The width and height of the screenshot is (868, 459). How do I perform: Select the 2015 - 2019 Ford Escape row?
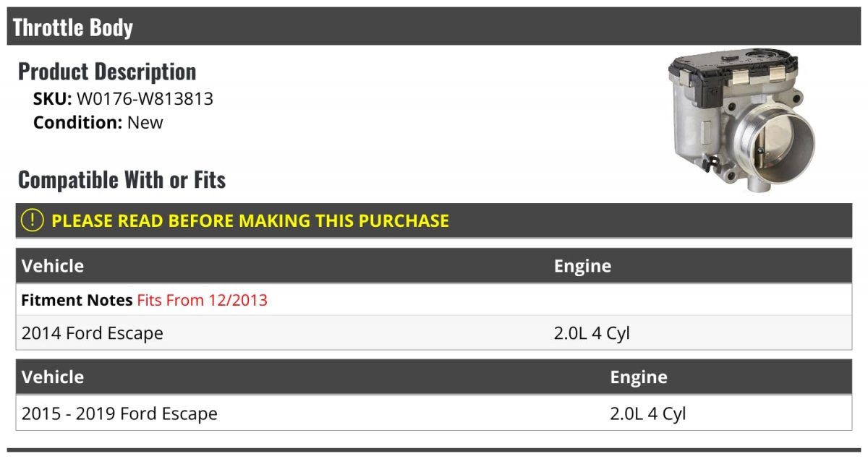click(x=119, y=414)
